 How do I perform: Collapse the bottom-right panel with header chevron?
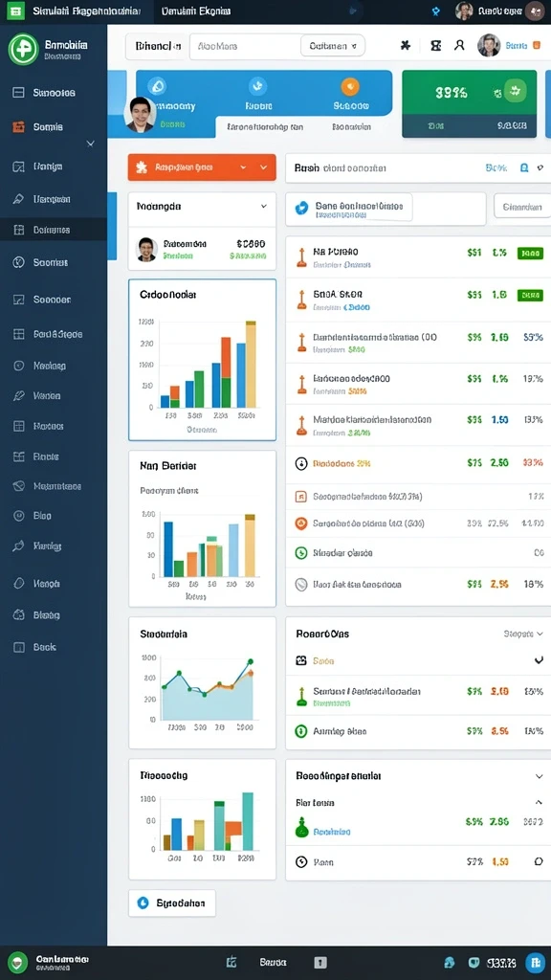click(540, 776)
